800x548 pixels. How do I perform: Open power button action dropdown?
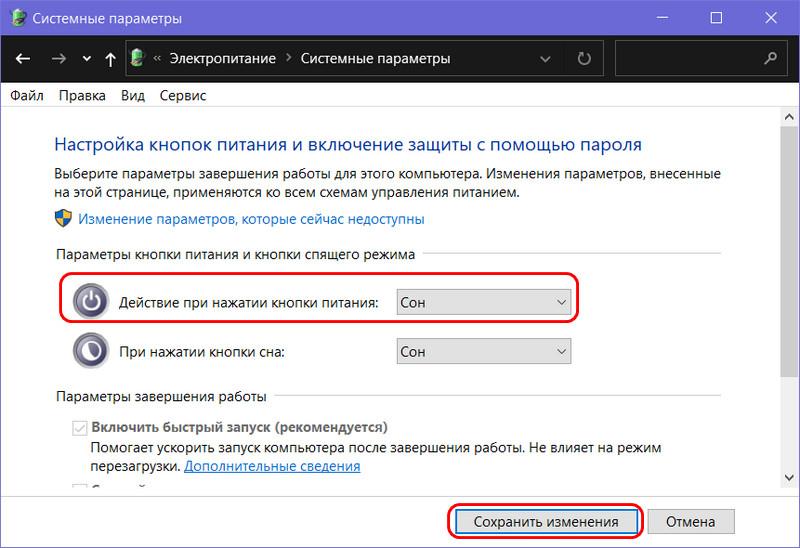(x=484, y=302)
